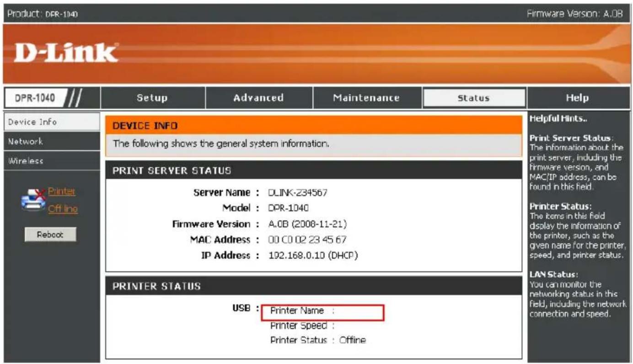The height and width of the screenshot is (364, 633).
Task: Click the Helpful Hints heading
Action: (558, 119)
